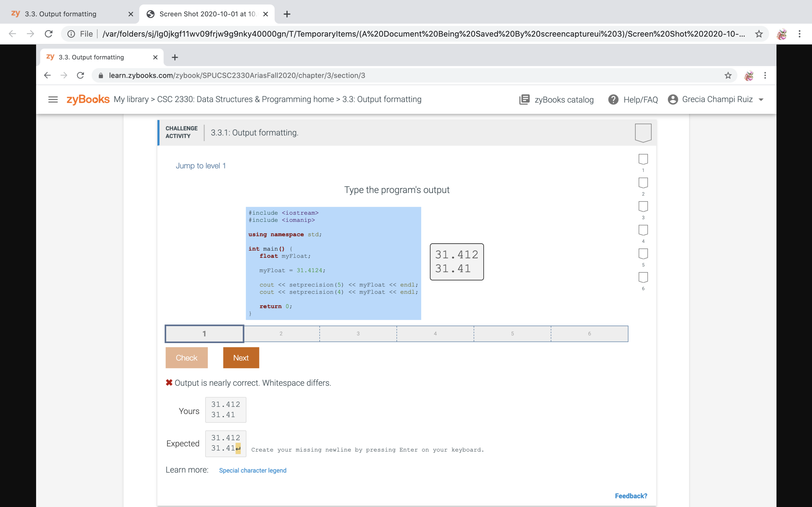This screenshot has width=812, height=507.
Task: Open Help/FAQ with the question mark icon
Action: point(613,100)
